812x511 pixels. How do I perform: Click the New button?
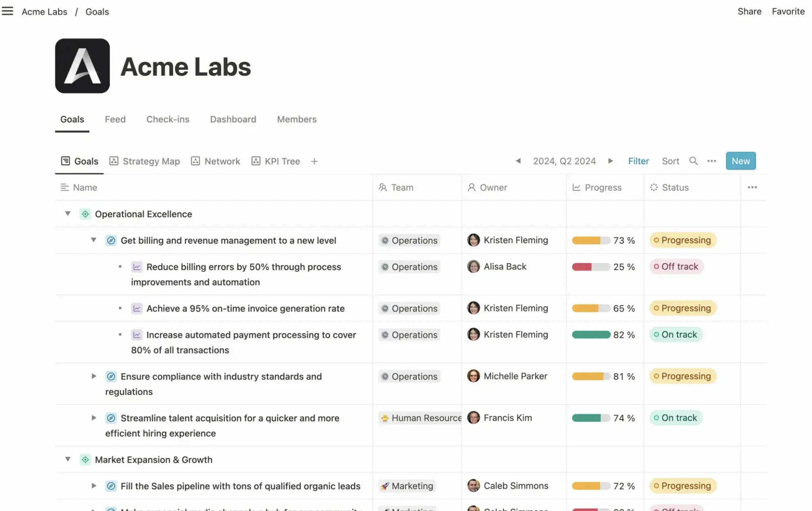click(x=741, y=161)
